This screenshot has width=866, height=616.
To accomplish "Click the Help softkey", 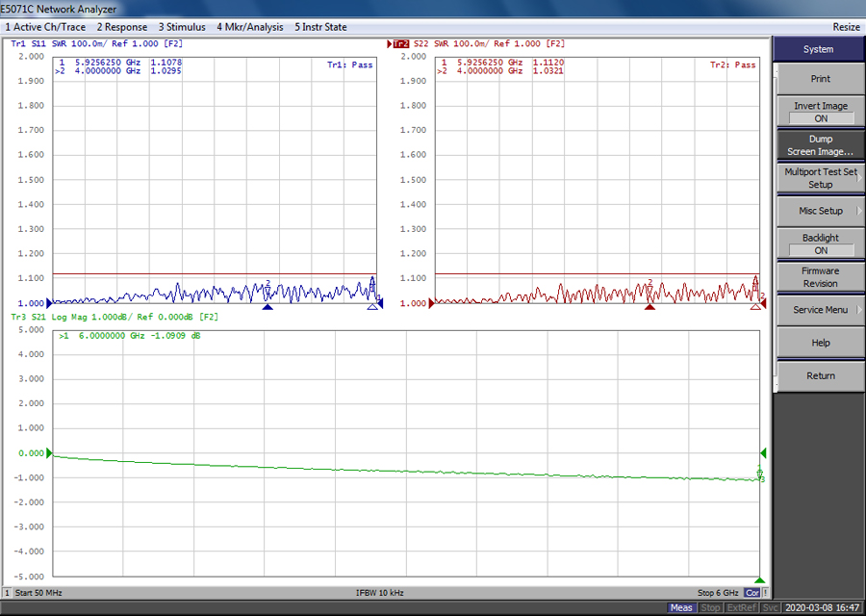I will 820,343.
